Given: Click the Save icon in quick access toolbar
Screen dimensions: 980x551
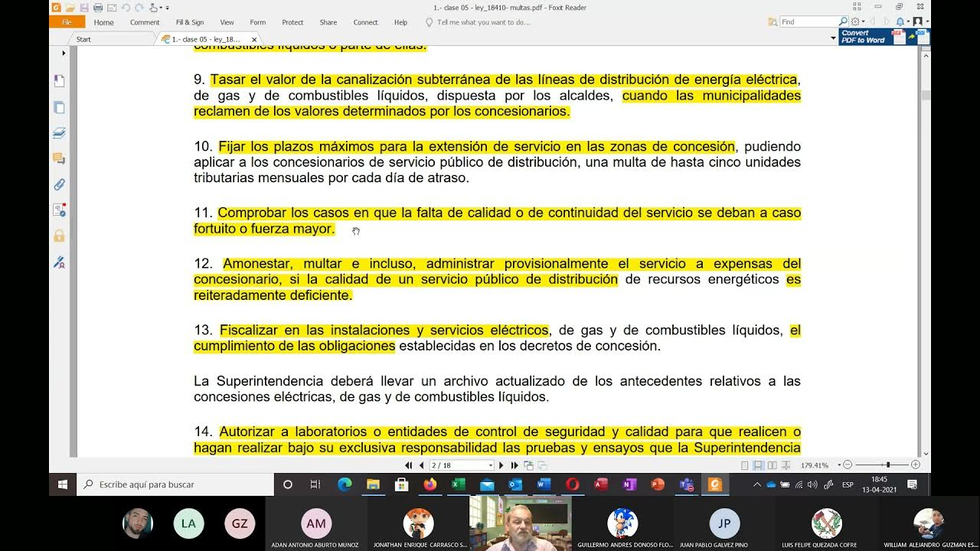Looking at the screenshot, I should 84,8.
